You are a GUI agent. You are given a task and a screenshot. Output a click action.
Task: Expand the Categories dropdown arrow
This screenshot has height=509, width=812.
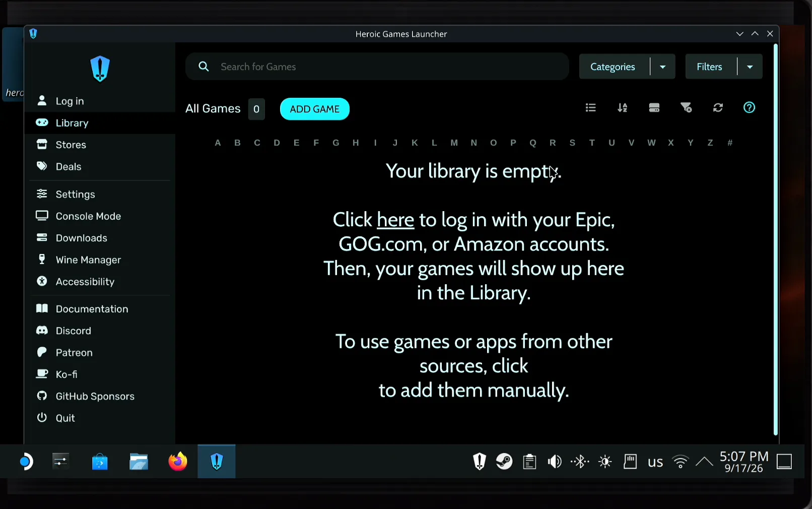pos(663,67)
